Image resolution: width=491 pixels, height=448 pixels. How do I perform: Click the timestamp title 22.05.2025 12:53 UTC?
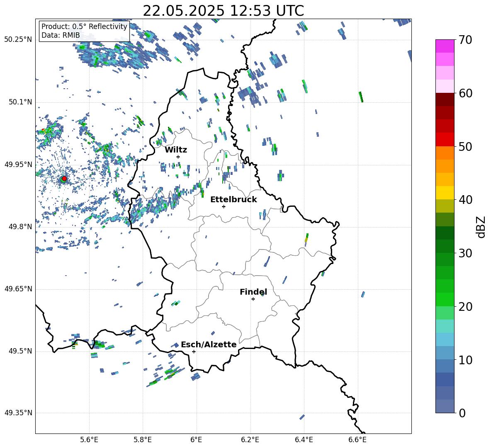tap(223, 11)
